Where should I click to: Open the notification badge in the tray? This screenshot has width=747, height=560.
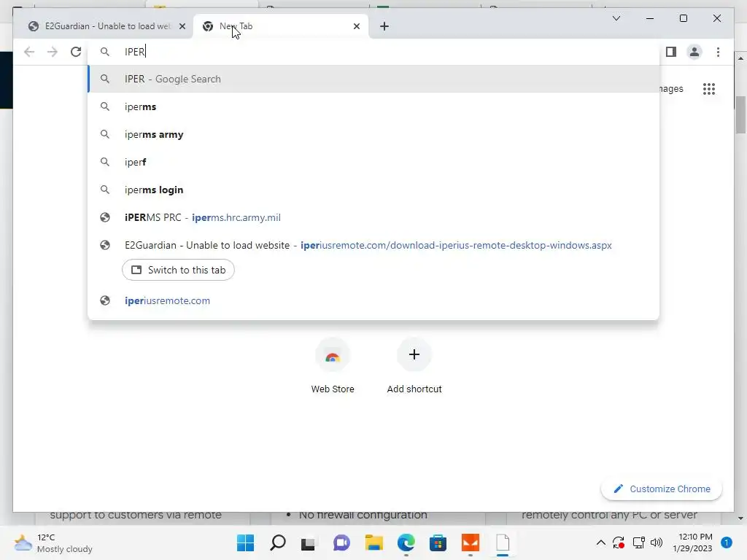click(726, 542)
